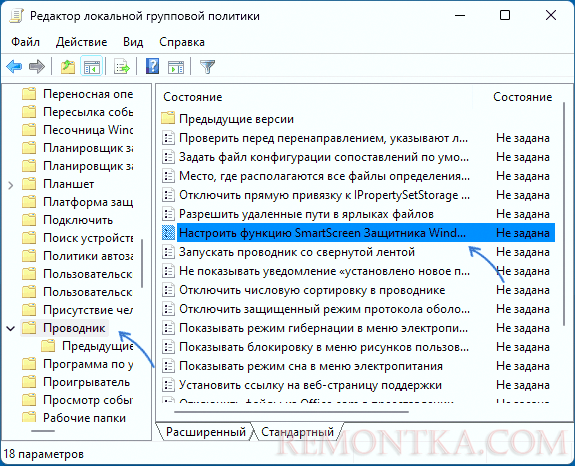Select Предыдущие child under Проводник in tree
This screenshot has width=575, height=466.
click(x=98, y=346)
